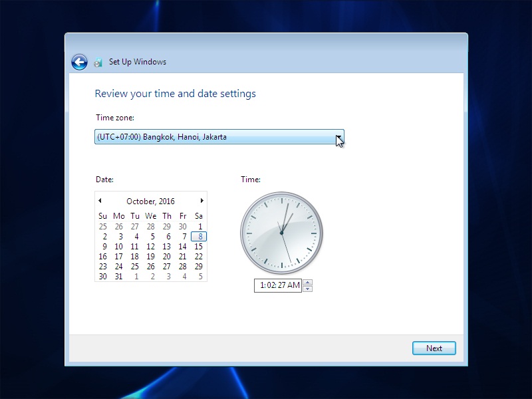
Task: Select October 29 in the calendar
Action: pos(198,267)
